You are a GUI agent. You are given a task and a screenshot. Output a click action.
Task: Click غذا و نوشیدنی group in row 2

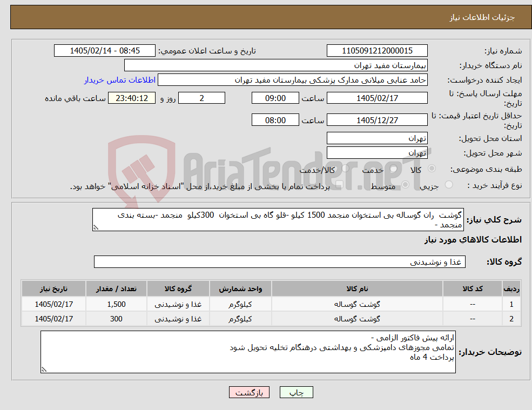click(x=178, y=319)
